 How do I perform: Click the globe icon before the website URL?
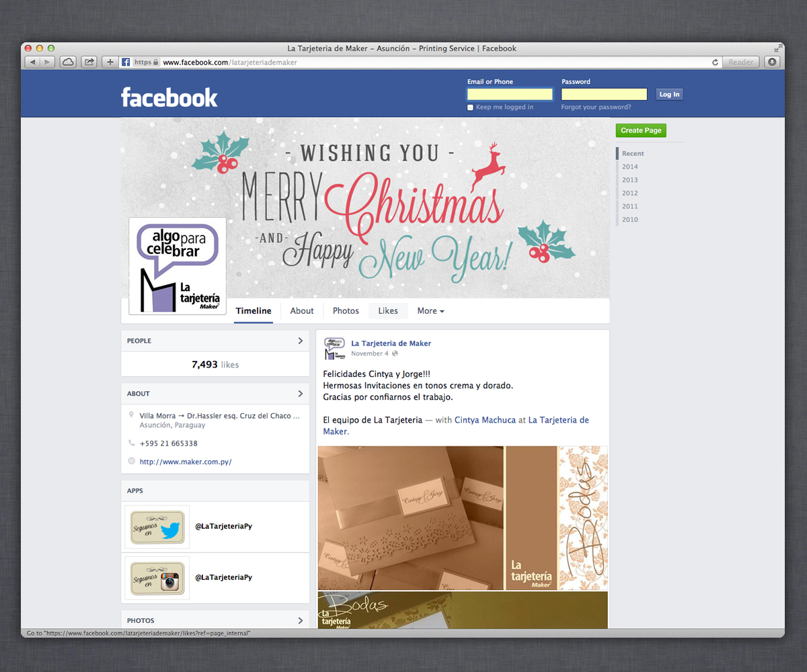tap(132, 462)
